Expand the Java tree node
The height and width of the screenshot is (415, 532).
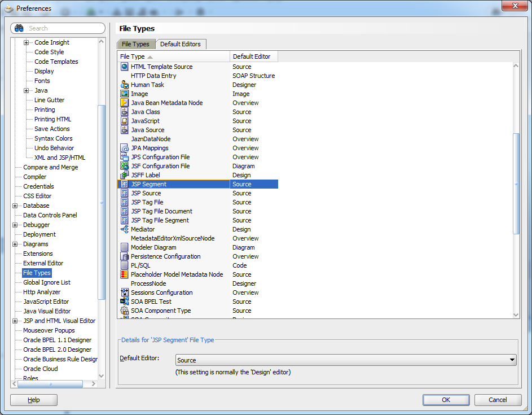27,90
